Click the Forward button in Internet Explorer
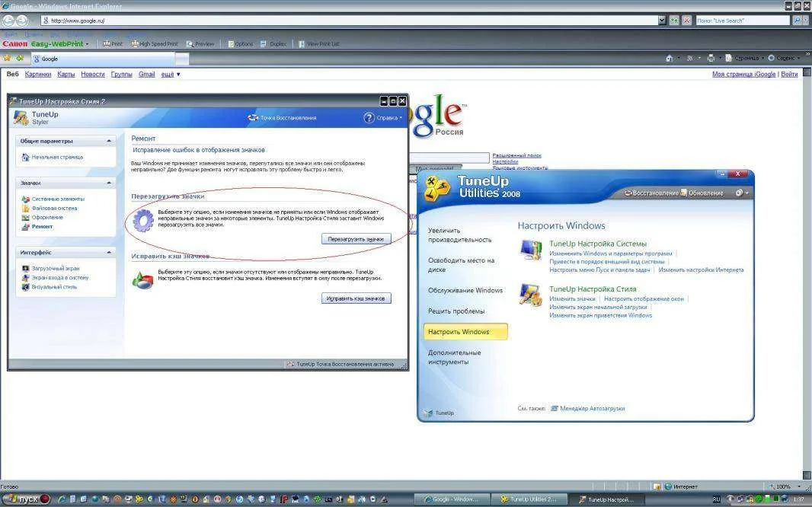812x507 pixels. 22,21
